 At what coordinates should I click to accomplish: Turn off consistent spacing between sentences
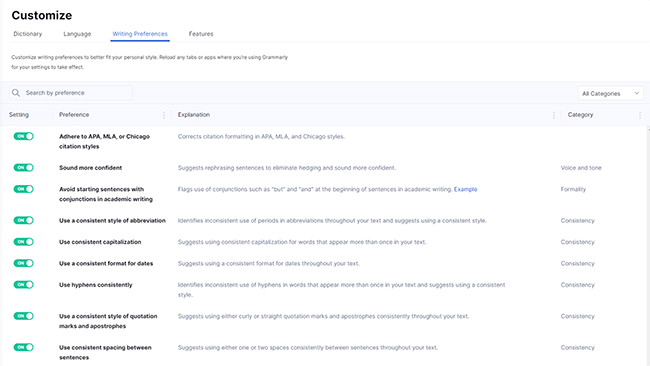pyautogui.click(x=24, y=347)
